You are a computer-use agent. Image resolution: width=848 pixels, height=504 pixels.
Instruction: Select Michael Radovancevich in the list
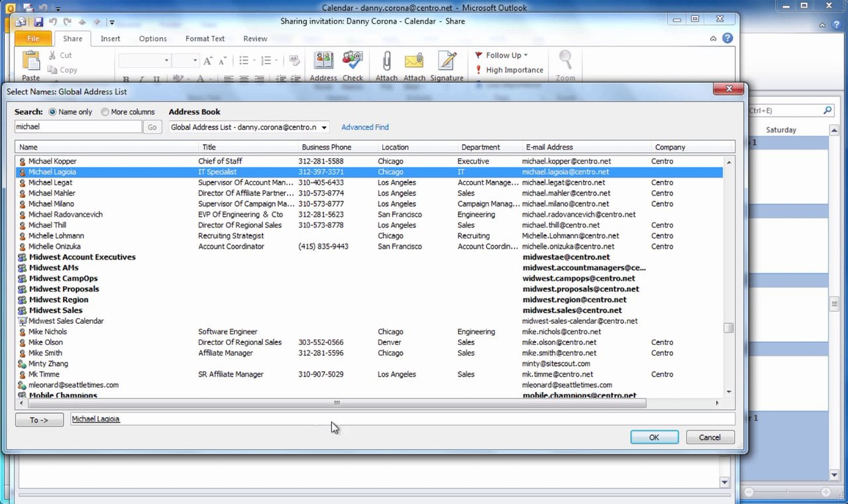click(x=369, y=215)
